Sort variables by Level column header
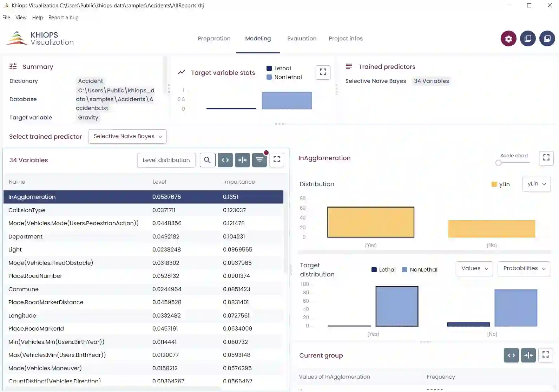The height and width of the screenshot is (392, 559). click(x=159, y=182)
